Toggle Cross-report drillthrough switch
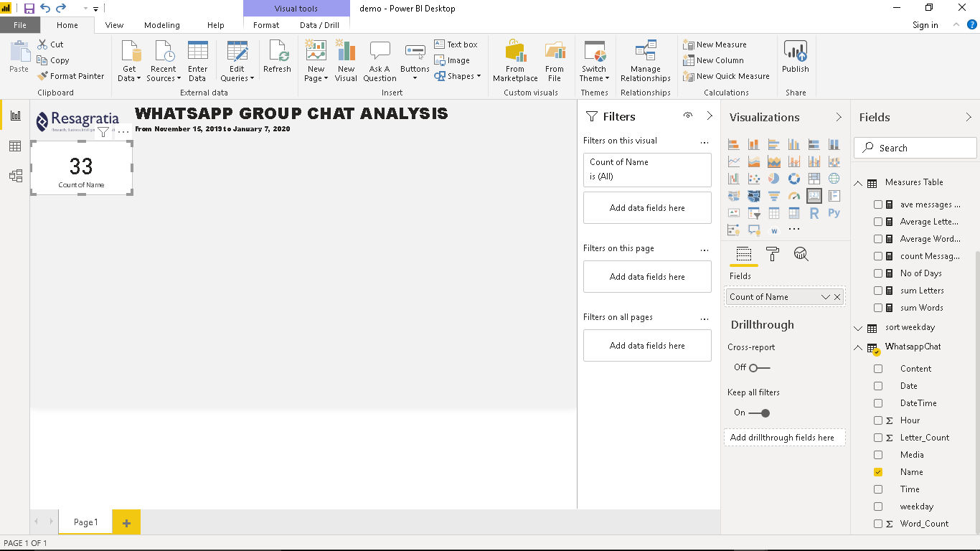The width and height of the screenshot is (980, 551). [x=759, y=367]
